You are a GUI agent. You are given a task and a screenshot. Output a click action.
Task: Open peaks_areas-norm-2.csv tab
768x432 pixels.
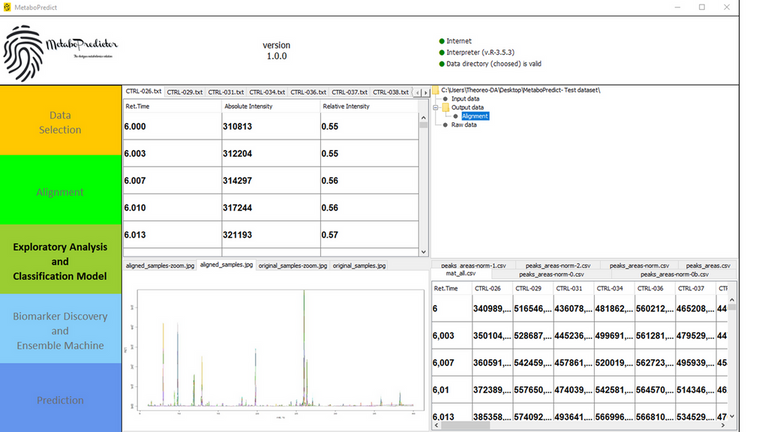click(x=558, y=265)
